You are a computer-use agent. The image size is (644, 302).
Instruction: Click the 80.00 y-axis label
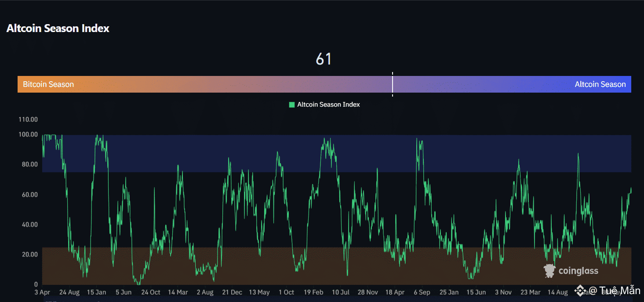[x=30, y=165]
